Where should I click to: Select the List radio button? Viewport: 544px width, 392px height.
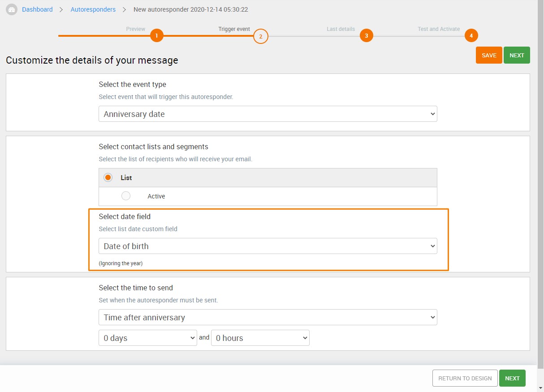pyautogui.click(x=108, y=177)
